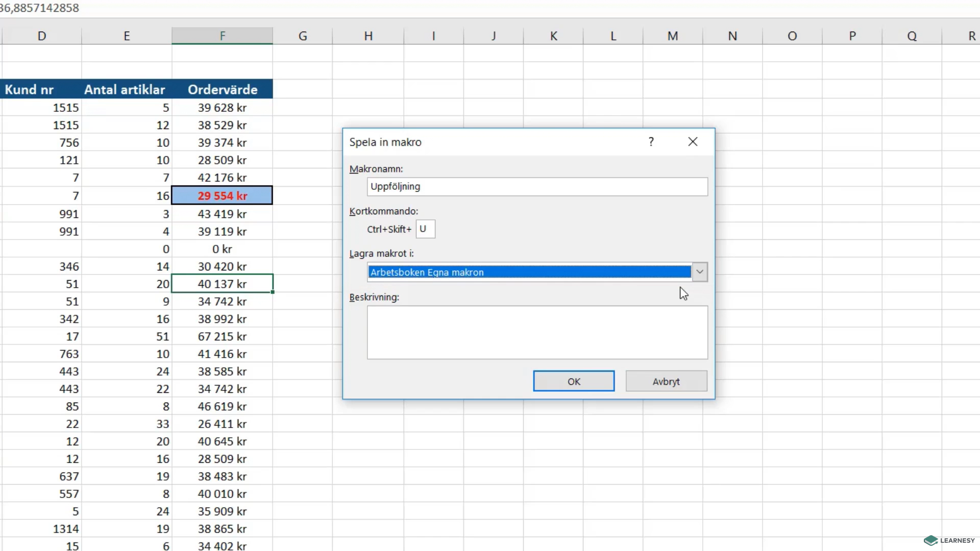The width and height of the screenshot is (980, 551).
Task: Select the active cell 40 137 kr
Action: (222, 284)
